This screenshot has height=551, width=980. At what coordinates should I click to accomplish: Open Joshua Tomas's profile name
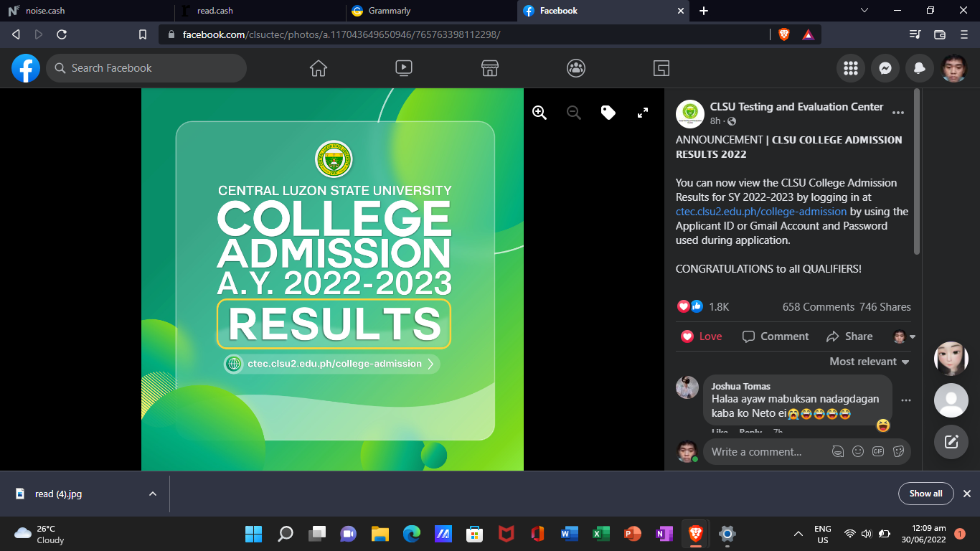click(x=741, y=386)
